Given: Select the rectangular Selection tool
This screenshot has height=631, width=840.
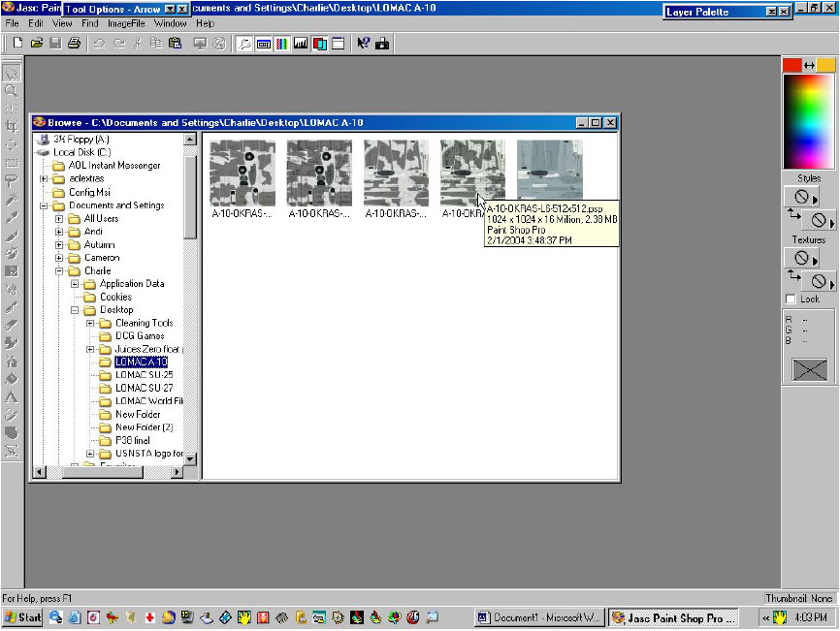Looking at the screenshot, I should tap(12, 163).
